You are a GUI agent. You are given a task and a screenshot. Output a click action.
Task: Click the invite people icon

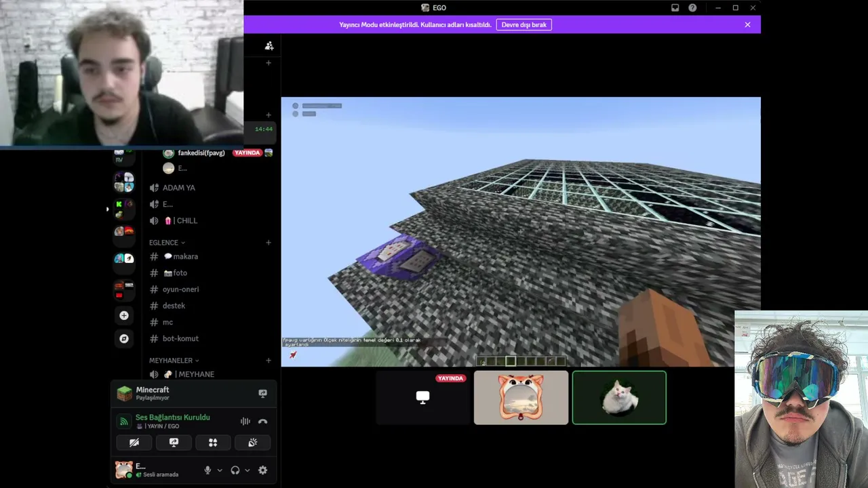pos(269,45)
